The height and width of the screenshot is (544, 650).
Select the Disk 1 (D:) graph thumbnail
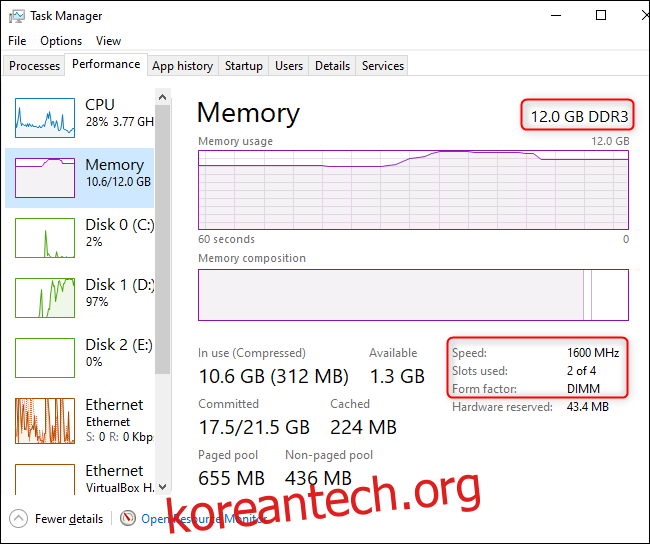45,297
